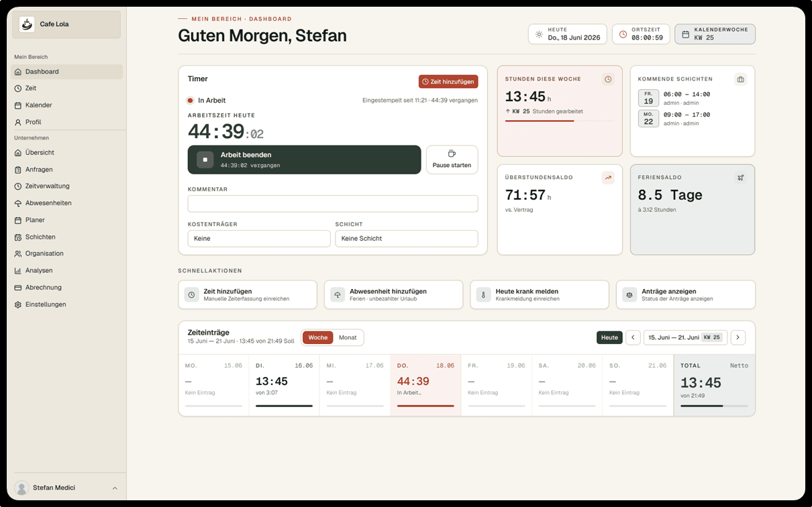Switch Zeiteinträge view to Monat
Viewport: 812px width, 507px height.
coord(348,337)
